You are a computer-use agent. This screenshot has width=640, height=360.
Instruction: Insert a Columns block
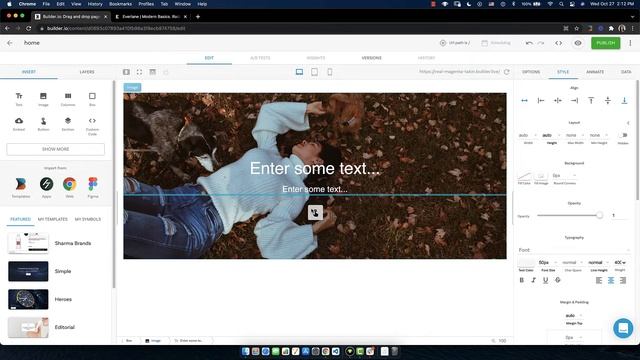tap(68, 99)
